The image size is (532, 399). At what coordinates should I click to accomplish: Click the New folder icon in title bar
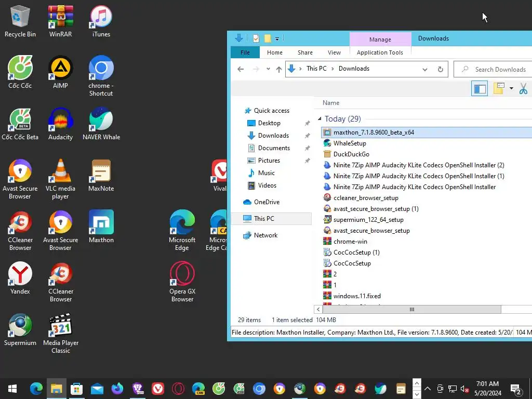268,38
